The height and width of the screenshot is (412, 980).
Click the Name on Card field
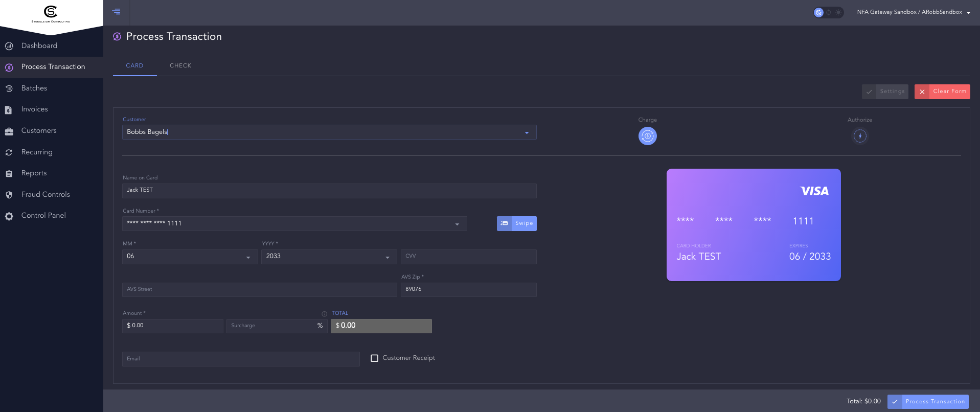pyautogui.click(x=329, y=191)
